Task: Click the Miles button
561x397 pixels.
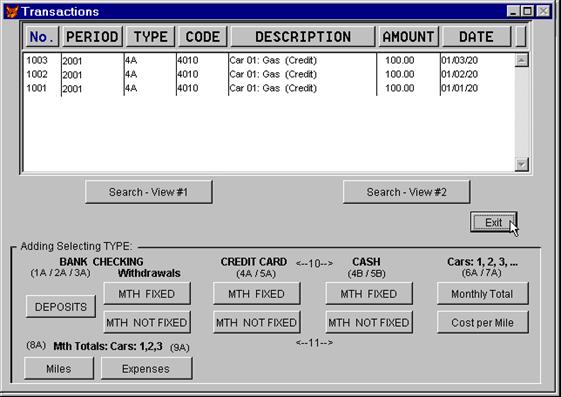Action: point(59,369)
